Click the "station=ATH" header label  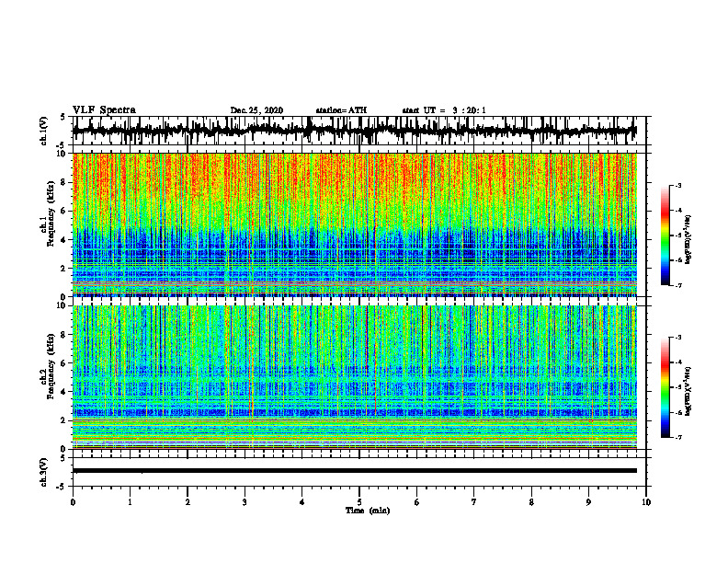tap(341, 110)
